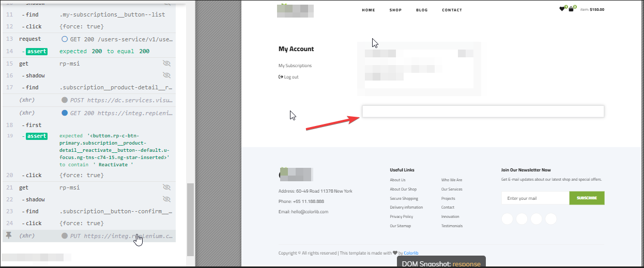644x268 pixels.
Task: Open the Innovation footer link
Action: point(450,216)
